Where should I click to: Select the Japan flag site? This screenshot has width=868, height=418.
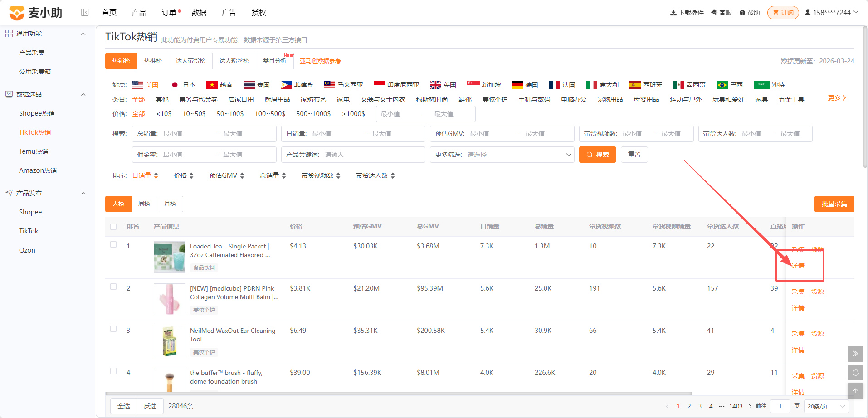175,85
